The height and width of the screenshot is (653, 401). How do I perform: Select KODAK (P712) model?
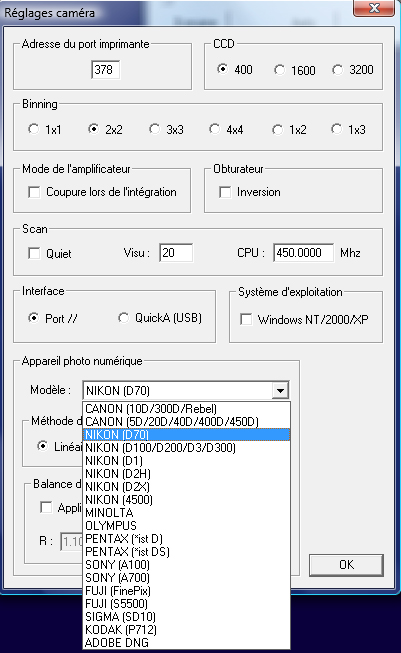coord(187,629)
